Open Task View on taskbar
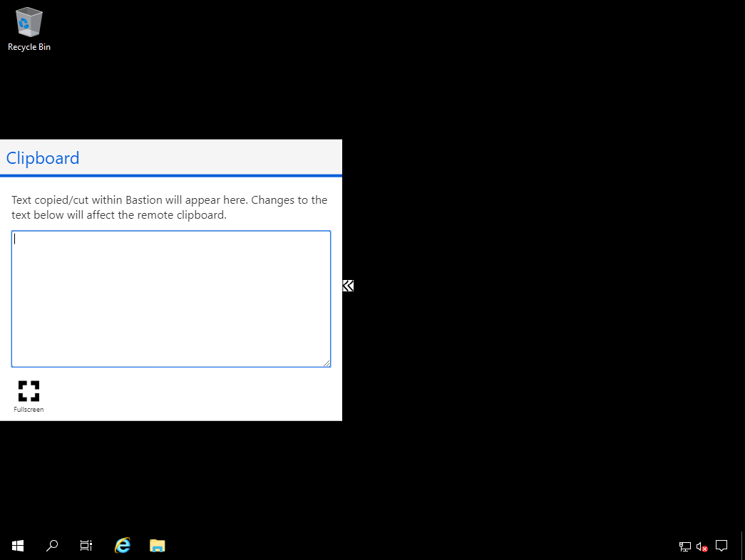 86,546
